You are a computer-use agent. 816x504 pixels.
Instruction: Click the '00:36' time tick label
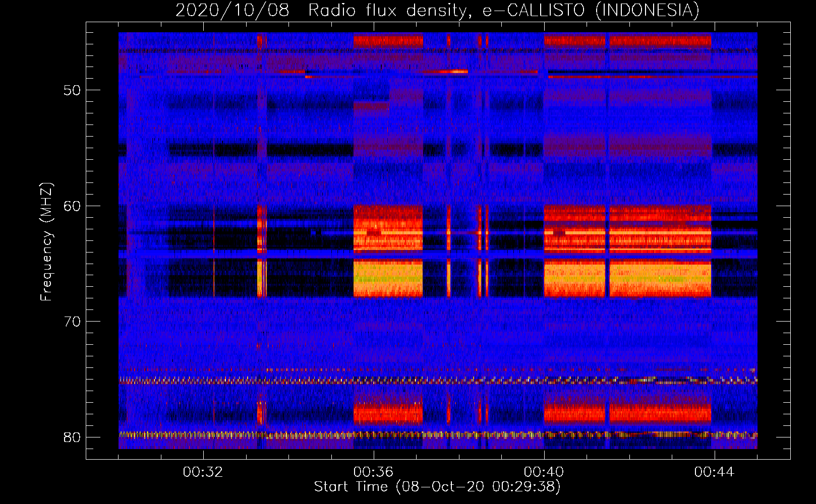(374, 472)
